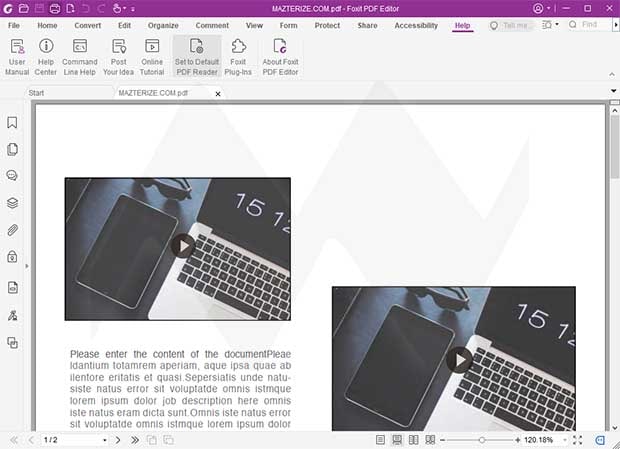Open Command Line Help
Screen dimensions: 620x449
(79, 57)
